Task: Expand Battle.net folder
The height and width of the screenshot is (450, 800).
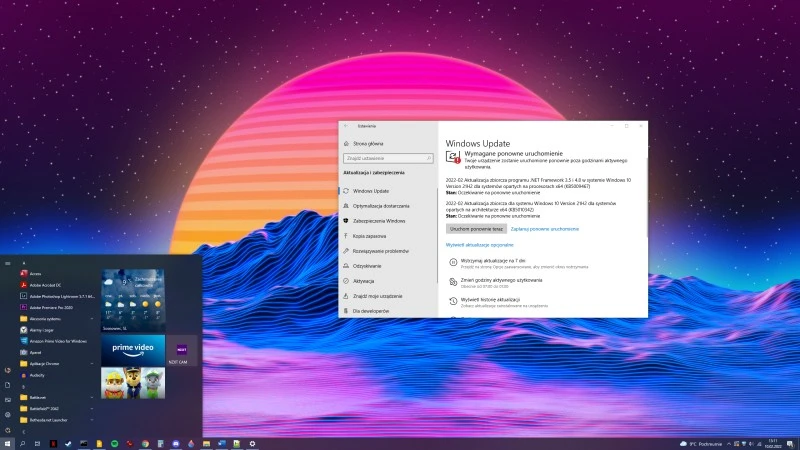Action: pos(56,397)
